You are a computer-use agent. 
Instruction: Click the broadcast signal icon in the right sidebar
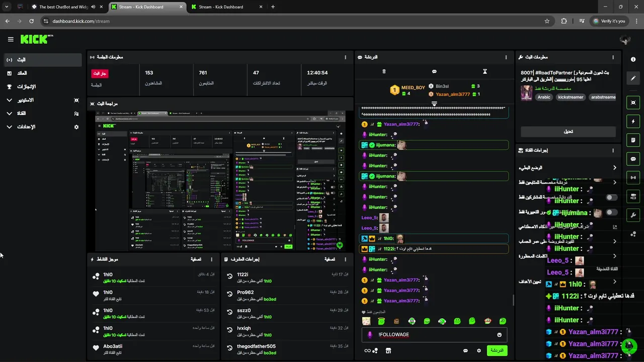[x=633, y=177]
